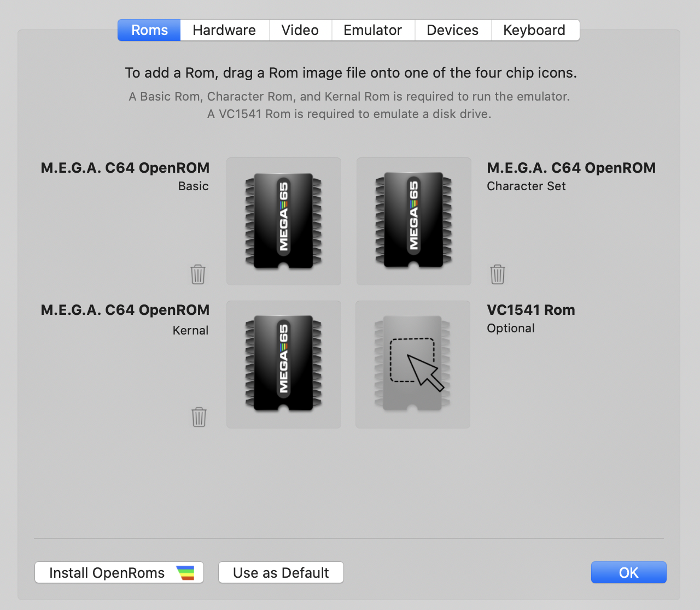Select the Roms tab

(148, 30)
